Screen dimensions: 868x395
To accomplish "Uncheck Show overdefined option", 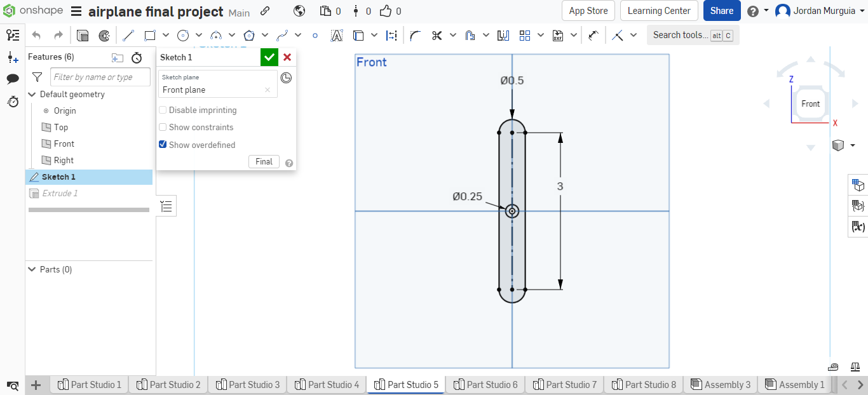I will (163, 145).
